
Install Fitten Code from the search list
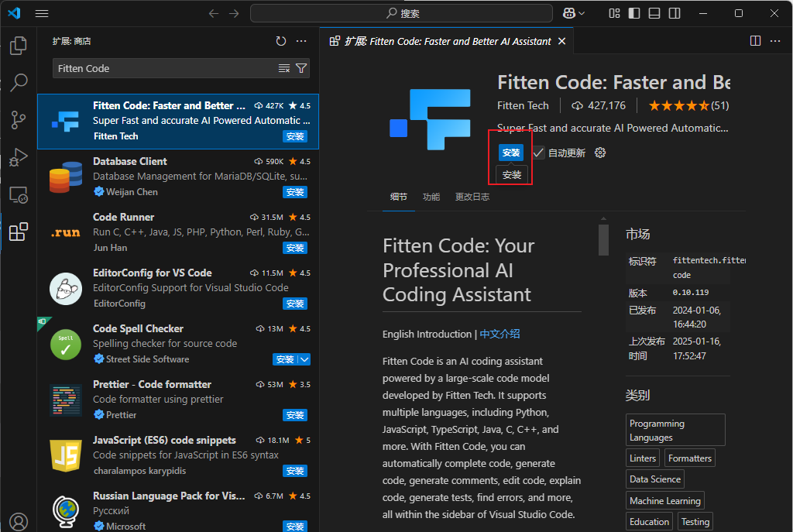[295, 136]
